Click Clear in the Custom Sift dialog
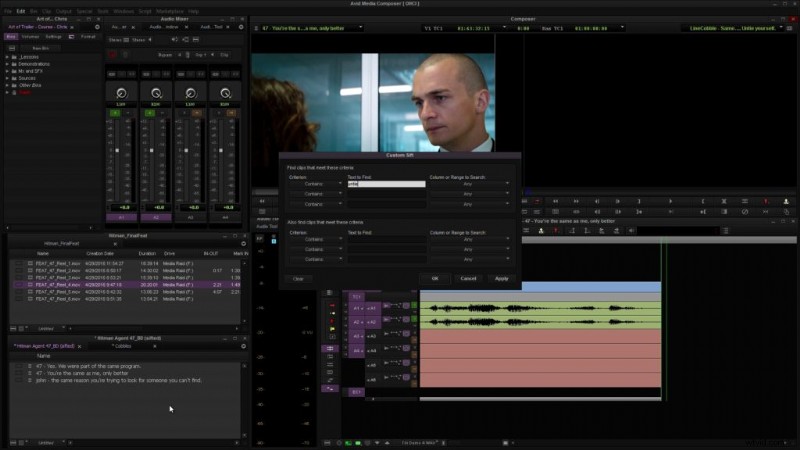Viewport: 800px width, 450px height. (298, 279)
